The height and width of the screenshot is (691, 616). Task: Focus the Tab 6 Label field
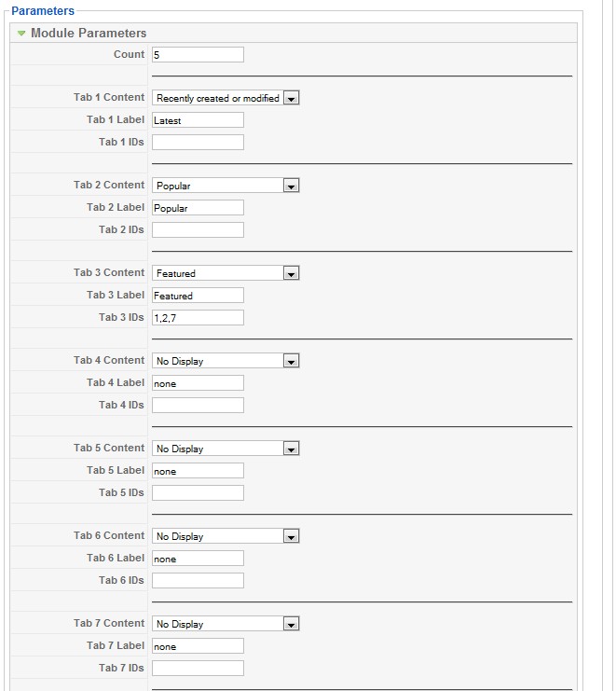198,559
